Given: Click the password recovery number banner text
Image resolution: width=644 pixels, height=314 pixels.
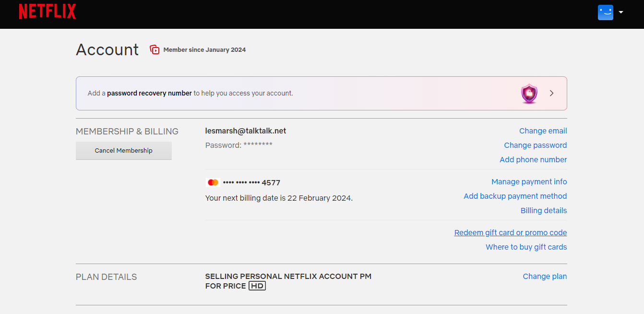Looking at the screenshot, I should pos(190,93).
